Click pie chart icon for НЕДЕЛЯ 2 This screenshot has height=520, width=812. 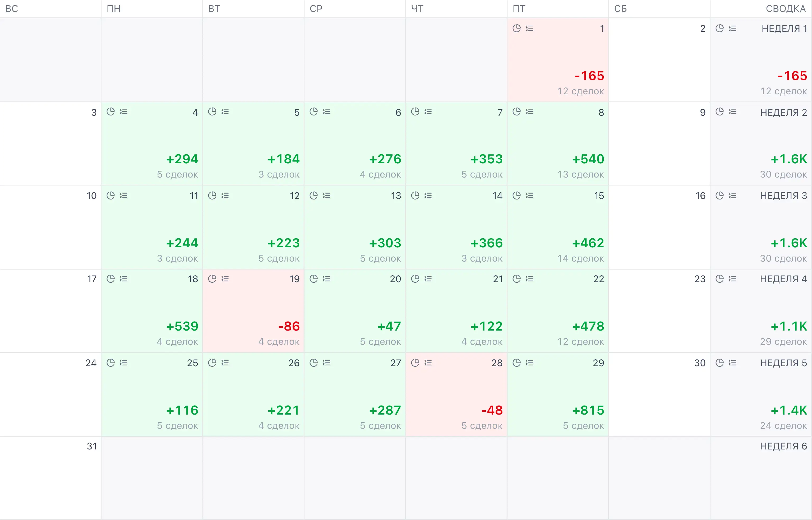click(719, 112)
